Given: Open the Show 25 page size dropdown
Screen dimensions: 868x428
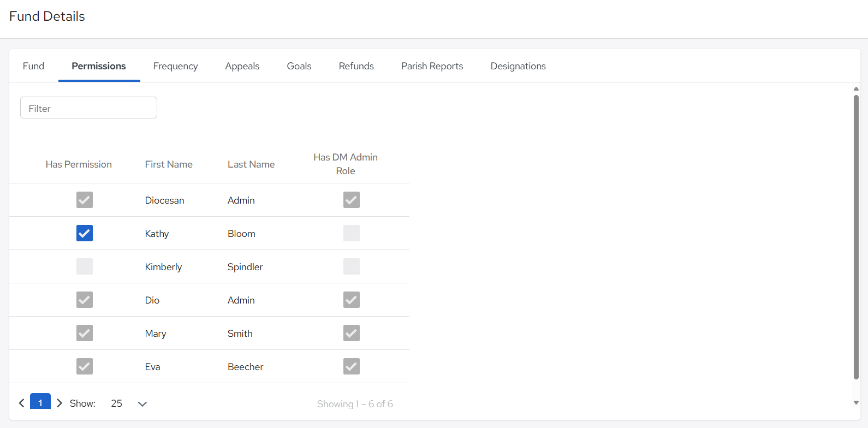Looking at the screenshot, I should point(129,403).
